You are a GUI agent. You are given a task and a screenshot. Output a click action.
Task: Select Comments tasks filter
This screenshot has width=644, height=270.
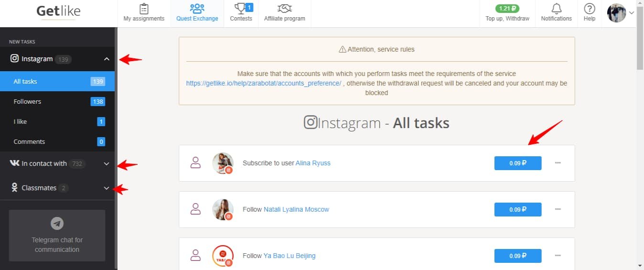[57, 141]
